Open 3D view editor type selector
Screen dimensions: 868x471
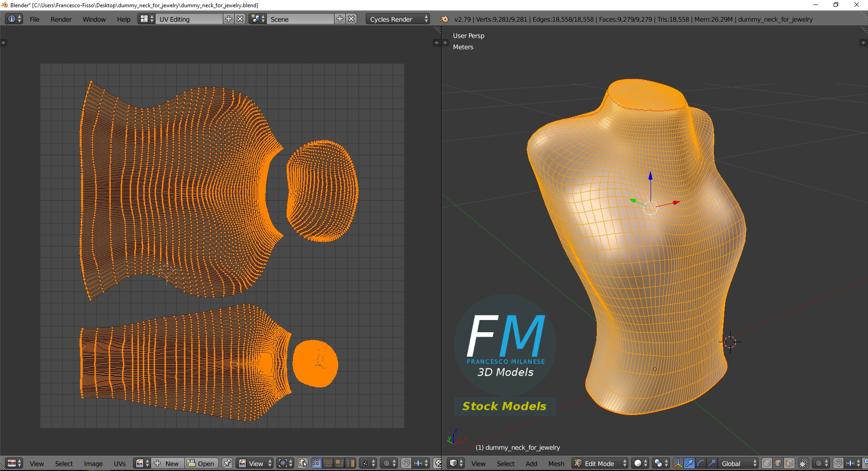coord(456,463)
